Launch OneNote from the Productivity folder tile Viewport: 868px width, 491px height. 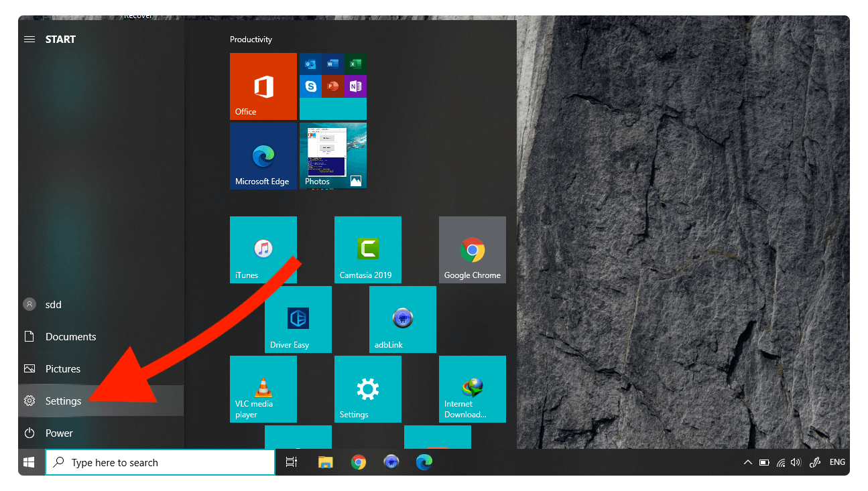point(355,86)
